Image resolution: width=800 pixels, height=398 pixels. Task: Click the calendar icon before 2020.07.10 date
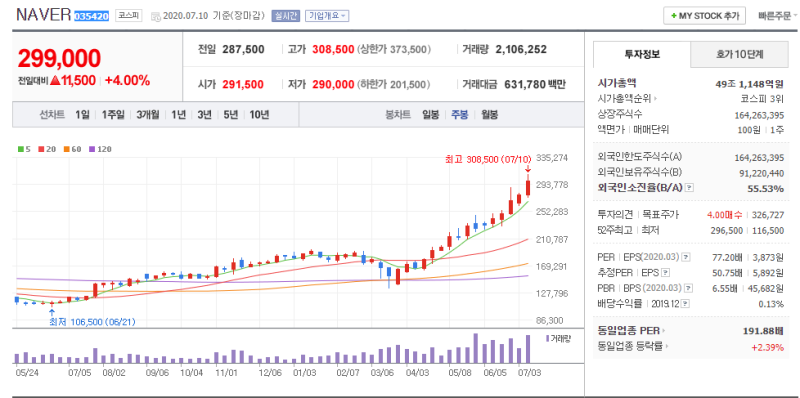156,16
